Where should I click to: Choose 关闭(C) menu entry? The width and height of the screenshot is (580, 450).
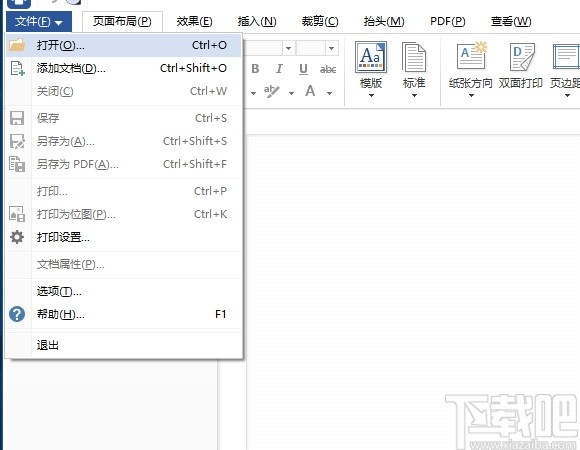point(124,91)
